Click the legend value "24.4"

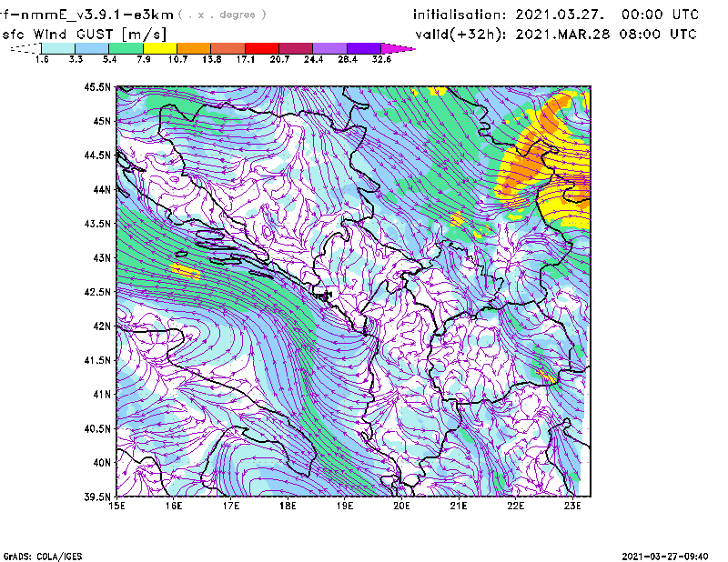coord(313,59)
